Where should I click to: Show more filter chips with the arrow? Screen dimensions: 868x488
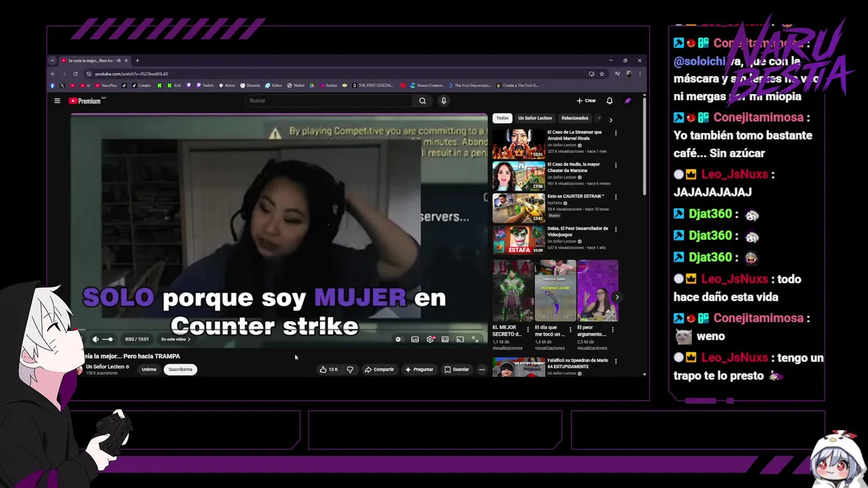(610, 119)
